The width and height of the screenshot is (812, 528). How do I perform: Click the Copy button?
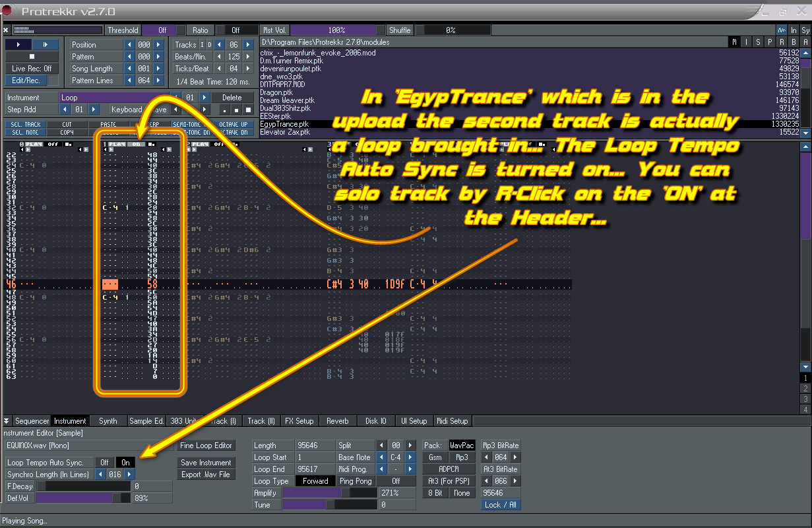67,132
